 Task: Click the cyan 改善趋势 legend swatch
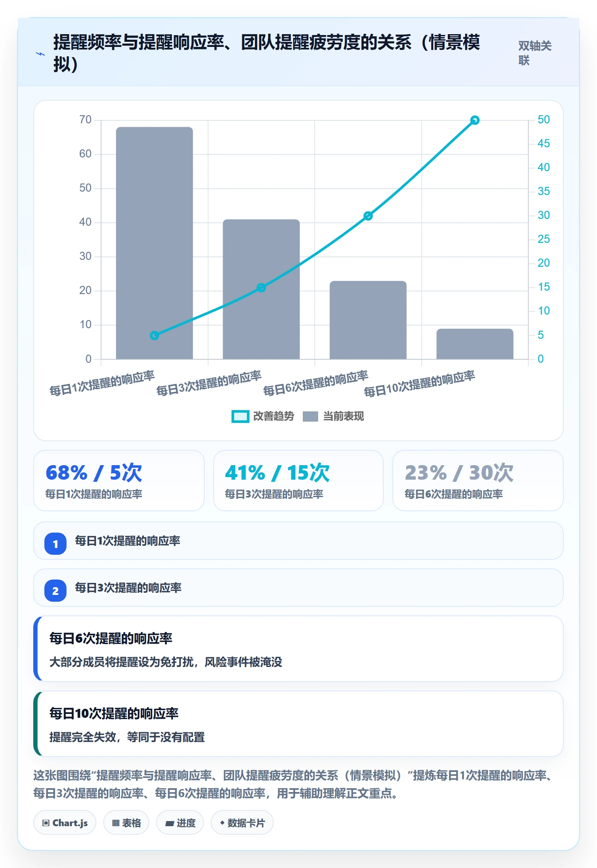240,417
